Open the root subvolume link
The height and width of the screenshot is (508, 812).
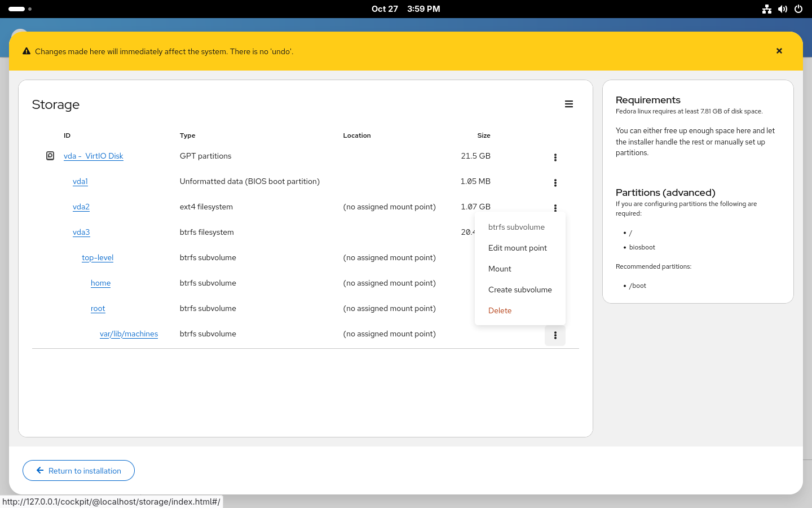[x=98, y=308]
